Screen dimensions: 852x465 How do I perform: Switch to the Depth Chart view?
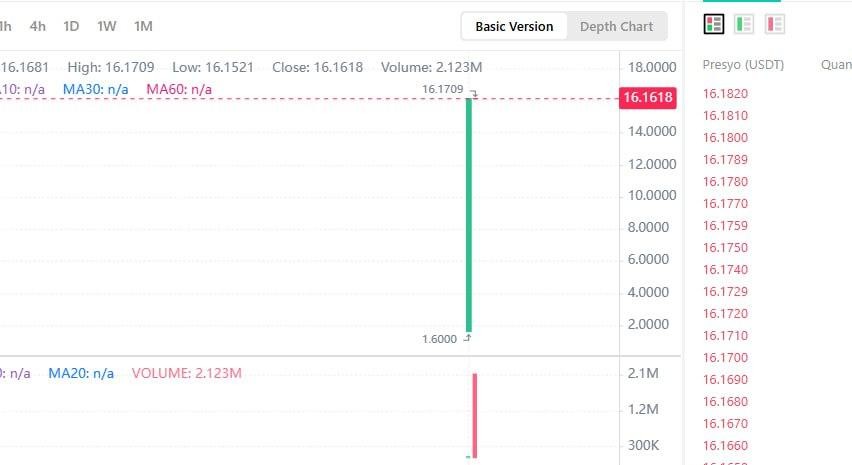tap(616, 27)
